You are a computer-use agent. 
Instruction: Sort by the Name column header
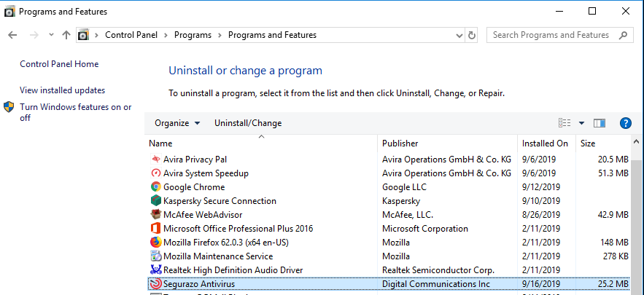[262, 143]
